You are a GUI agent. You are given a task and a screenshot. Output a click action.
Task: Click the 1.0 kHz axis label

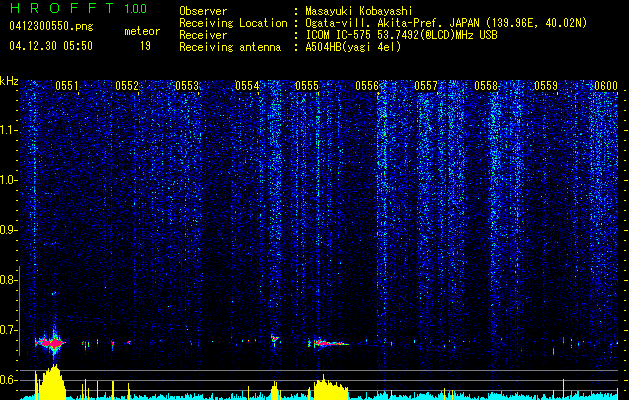point(7,180)
